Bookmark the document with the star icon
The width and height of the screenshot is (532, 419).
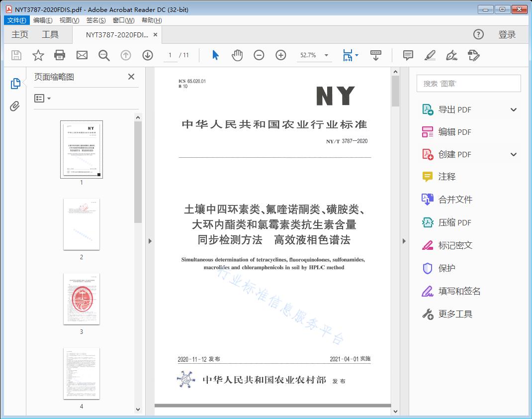point(38,55)
